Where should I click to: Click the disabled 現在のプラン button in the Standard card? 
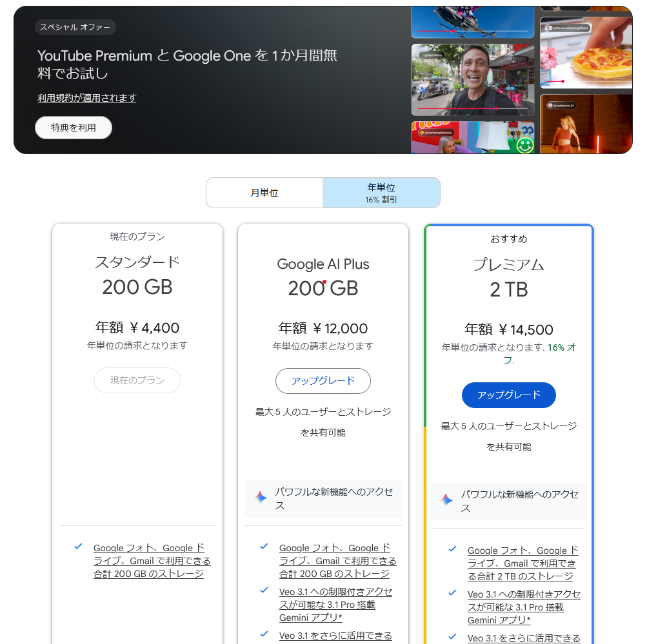137,380
